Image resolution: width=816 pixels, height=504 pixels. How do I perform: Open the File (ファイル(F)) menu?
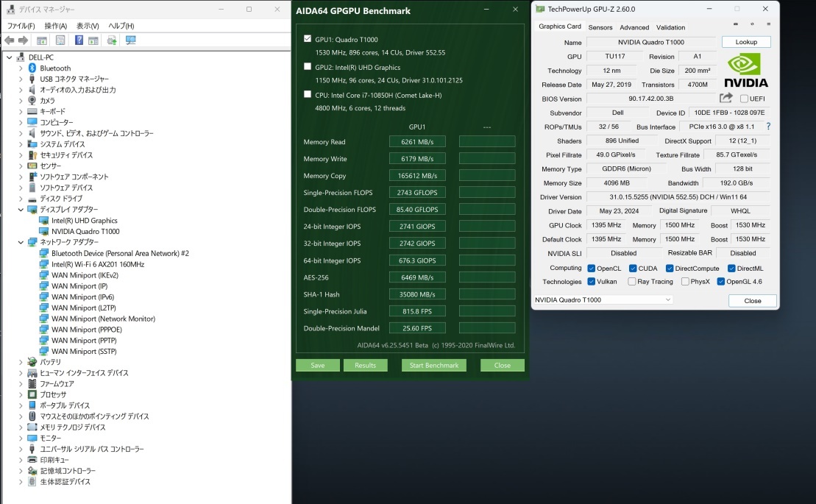coord(21,26)
